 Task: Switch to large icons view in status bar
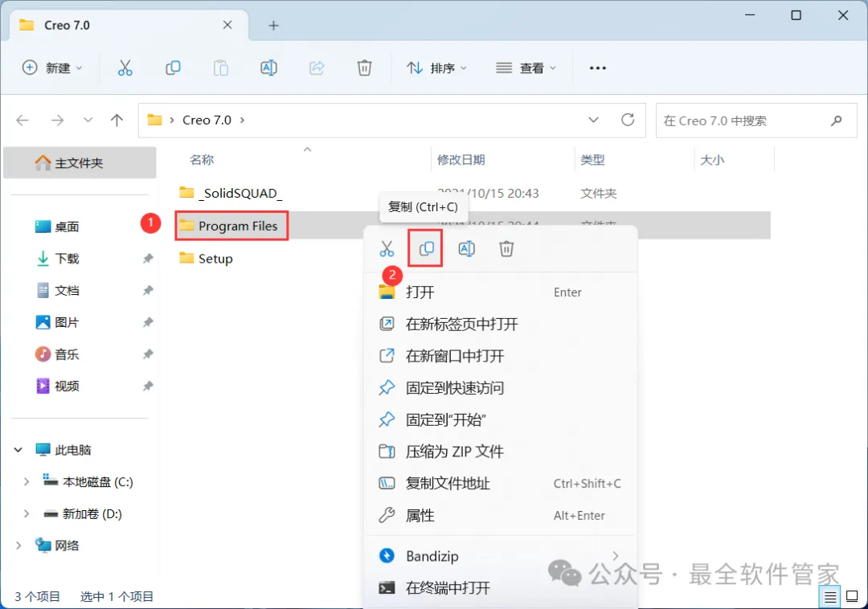click(853, 596)
